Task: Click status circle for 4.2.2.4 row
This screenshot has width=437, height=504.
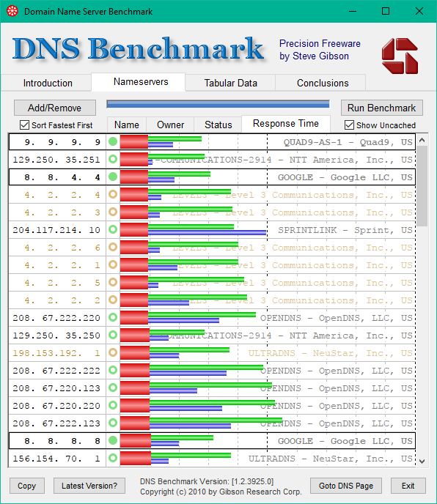Action: [x=113, y=194]
